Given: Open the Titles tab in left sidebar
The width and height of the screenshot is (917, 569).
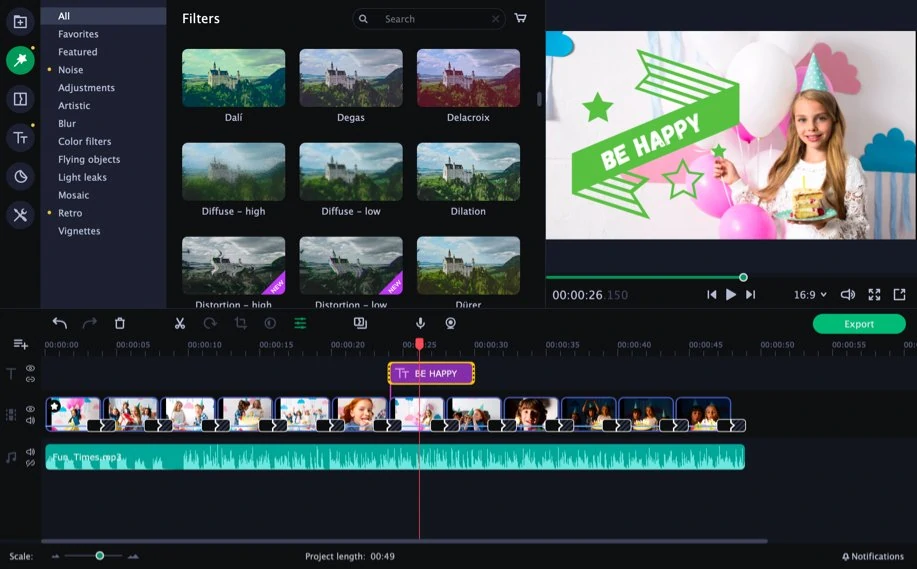Looking at the screenshot, I should point(20,138).
